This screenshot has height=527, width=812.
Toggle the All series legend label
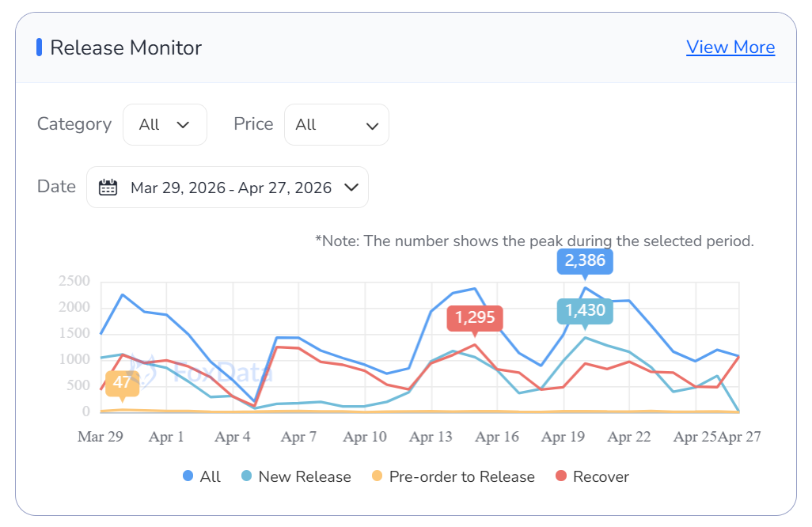211,476
